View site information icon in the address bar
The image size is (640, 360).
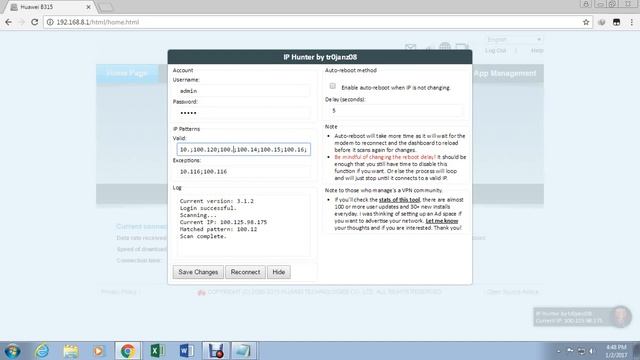pyautogui.click(x=50, y=22)
